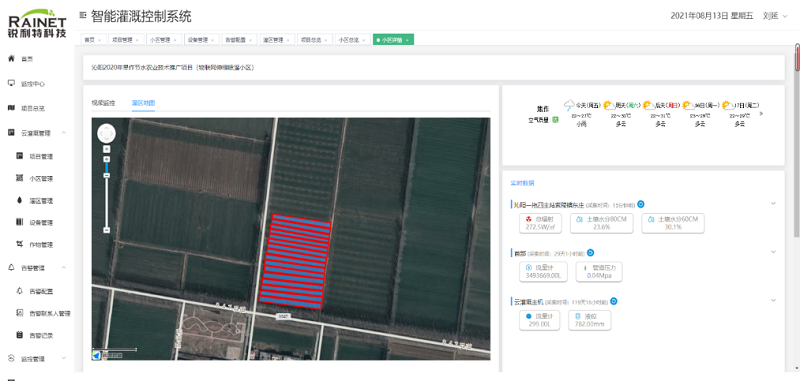800x381 pixels.
Task: Click the 土壤水分60CM sensor icon
Action: pyautogui.click(x=651, y=219)
